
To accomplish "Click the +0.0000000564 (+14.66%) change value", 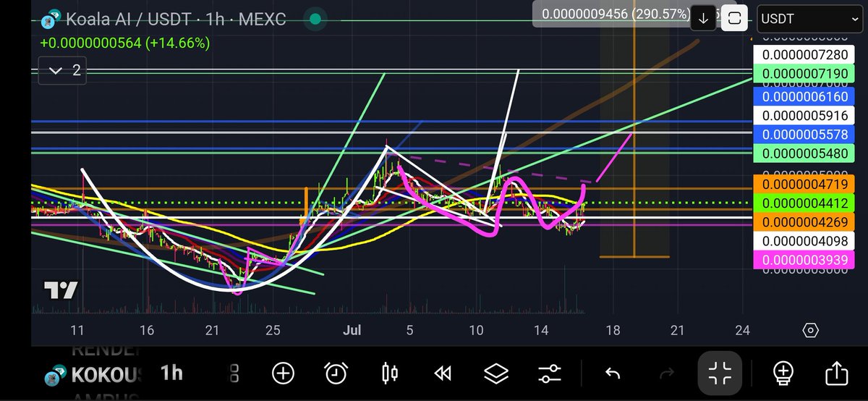I will pyautogui.click(x=125, y=43).
